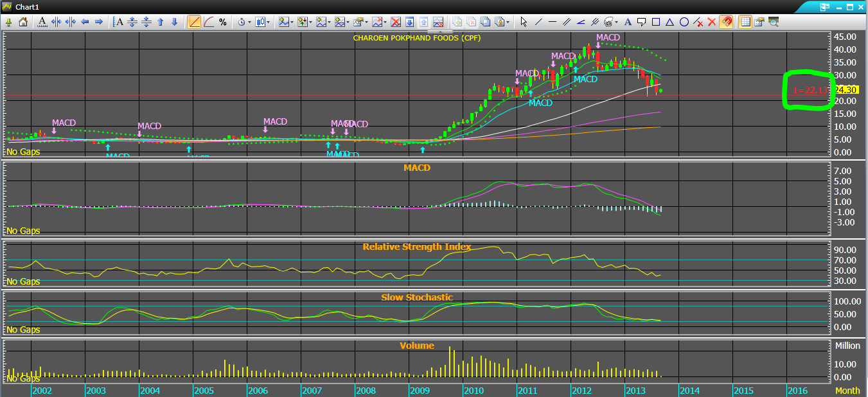Open the time period dropdown arrow
The width and height of the screenshot is (868, 397).
click(249, 22)
